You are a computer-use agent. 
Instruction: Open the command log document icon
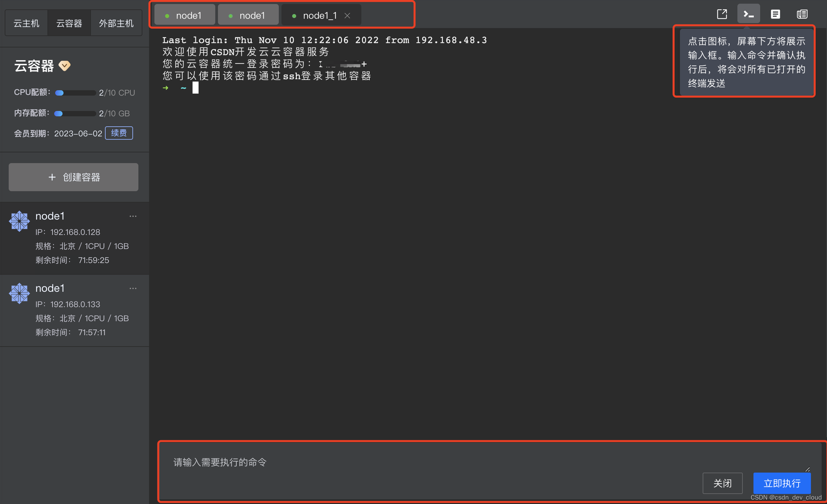click(775, 14)
